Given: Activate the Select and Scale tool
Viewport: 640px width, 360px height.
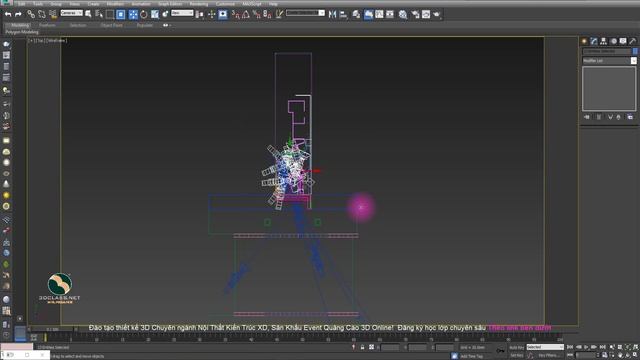Looking at the screenshot, I should pyautogui.click(x=155, y=14).
